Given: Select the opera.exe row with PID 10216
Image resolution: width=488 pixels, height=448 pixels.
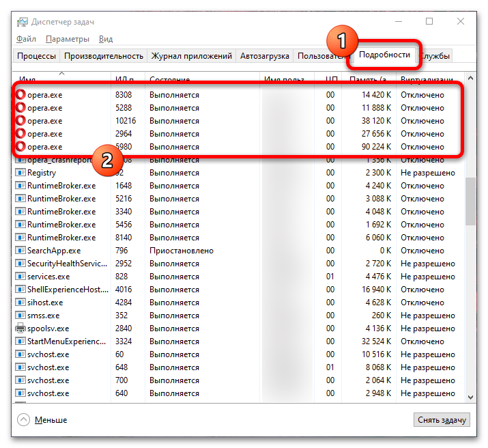Looking at the screenshot, I should click(x=238, y=121).
